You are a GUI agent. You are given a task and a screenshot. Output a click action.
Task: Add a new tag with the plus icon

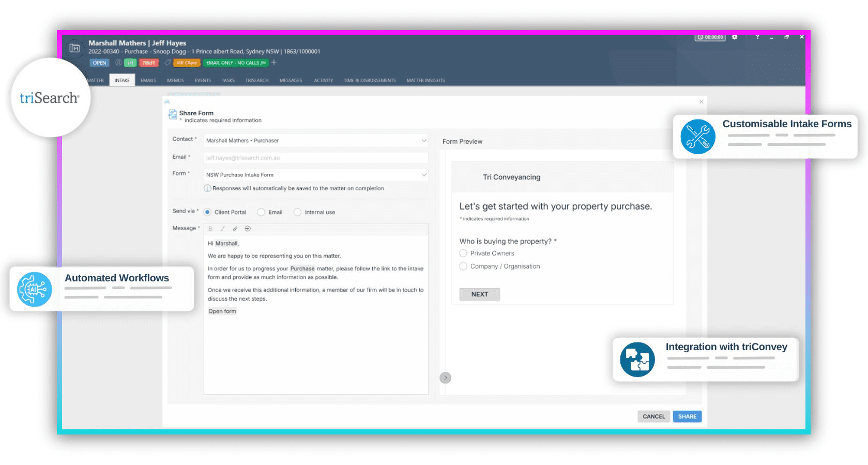(274, 63)
